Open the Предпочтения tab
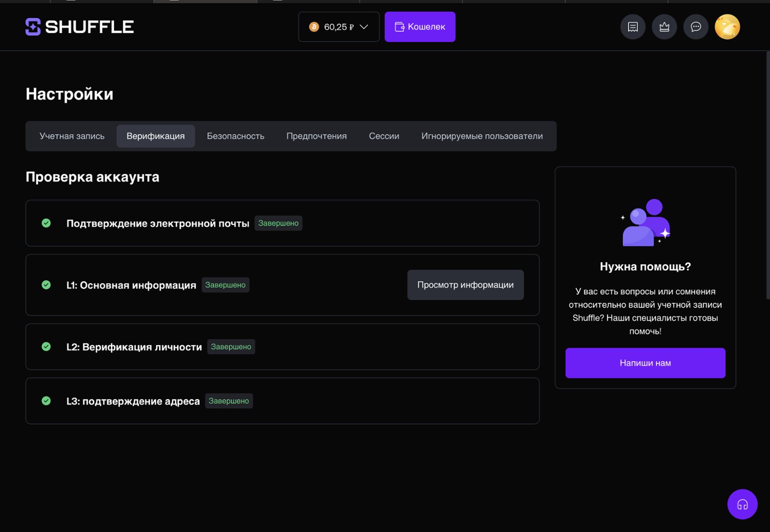This screenshot has height=532, width=770. point(316,136)
